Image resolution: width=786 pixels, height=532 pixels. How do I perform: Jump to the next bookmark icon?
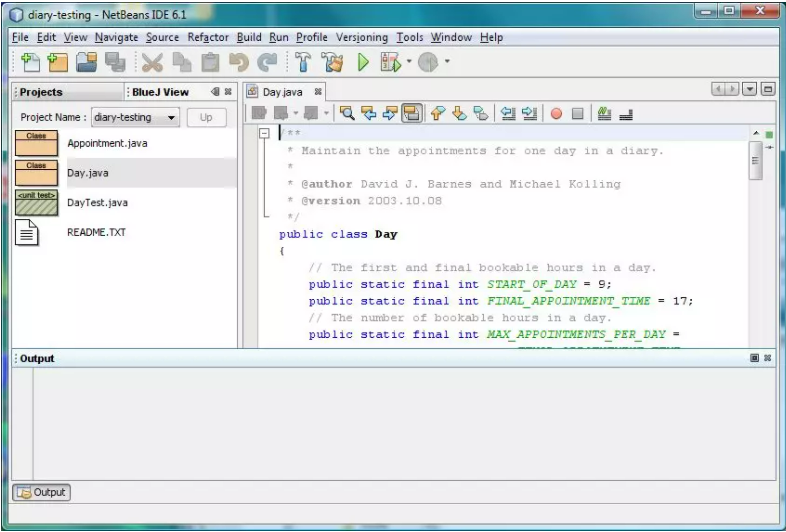(459, 113)
